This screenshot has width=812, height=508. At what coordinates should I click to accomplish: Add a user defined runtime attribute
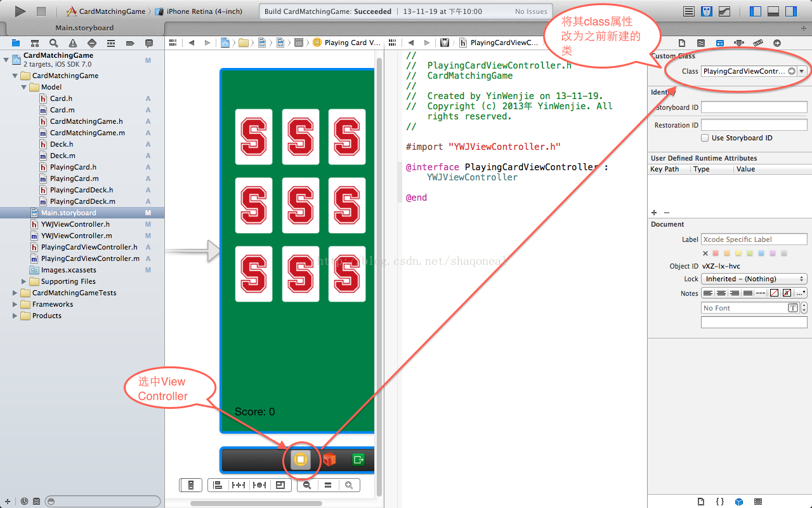[654, 212]
